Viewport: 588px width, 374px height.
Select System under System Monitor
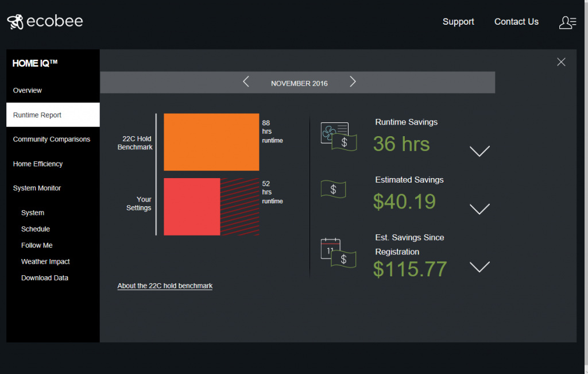click(x=33, y=213)
